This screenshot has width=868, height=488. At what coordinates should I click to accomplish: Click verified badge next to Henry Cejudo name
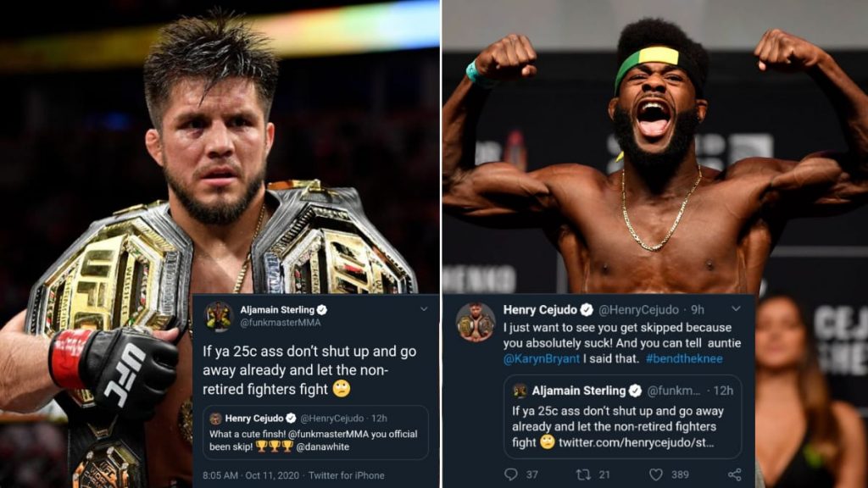coord(587,309)
